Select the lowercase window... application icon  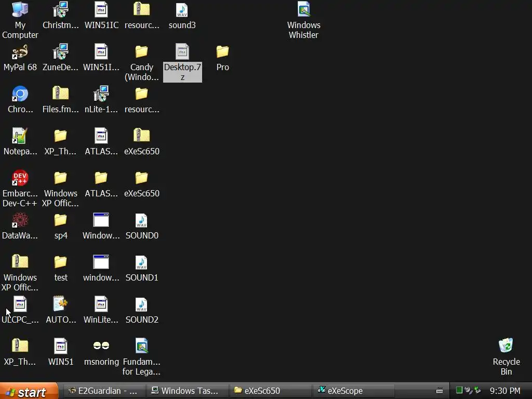(101, 262)
